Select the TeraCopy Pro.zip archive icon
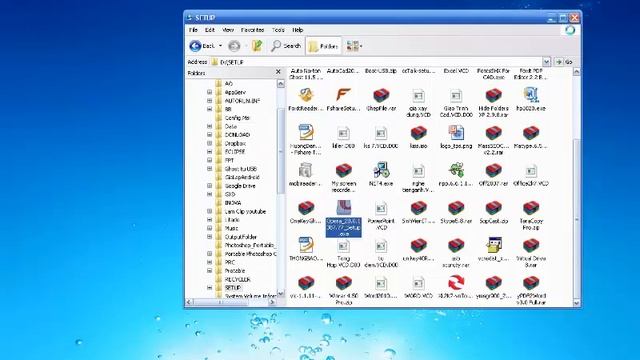 [531, 208]
